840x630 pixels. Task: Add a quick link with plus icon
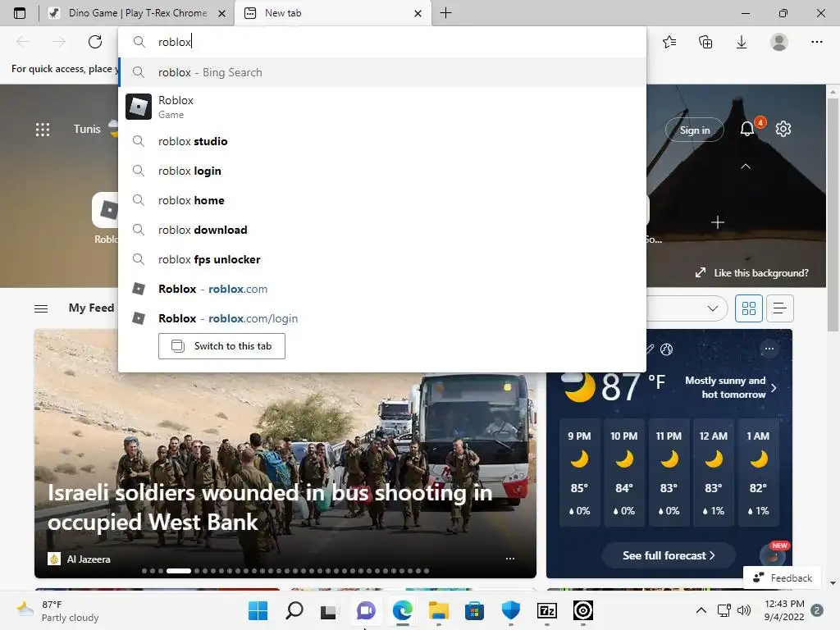tap(717, 222)
